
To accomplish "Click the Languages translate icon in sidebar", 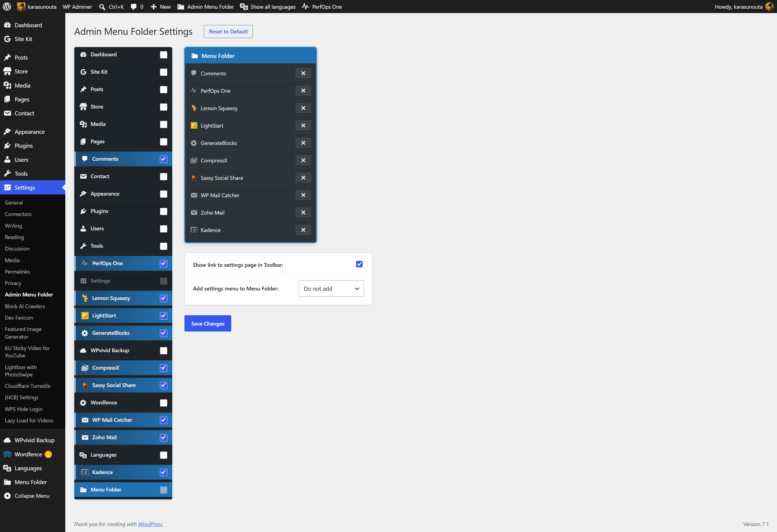I will coord(7,468).
